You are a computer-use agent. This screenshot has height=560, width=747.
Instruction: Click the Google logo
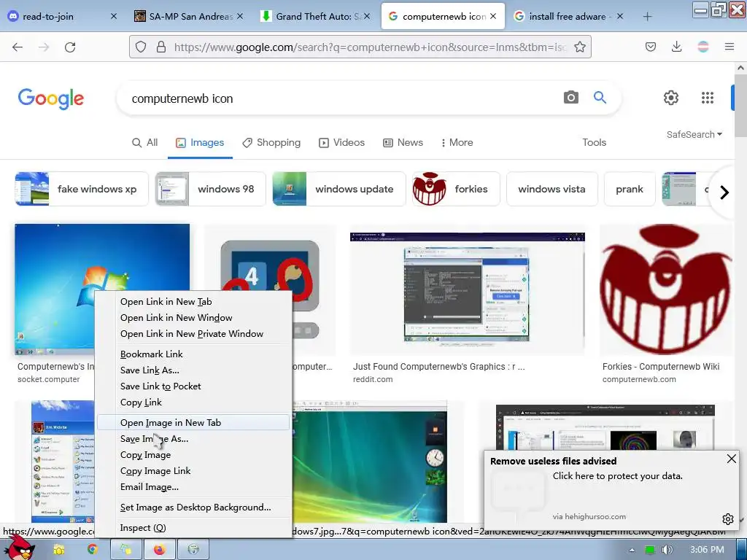point(51,98)
